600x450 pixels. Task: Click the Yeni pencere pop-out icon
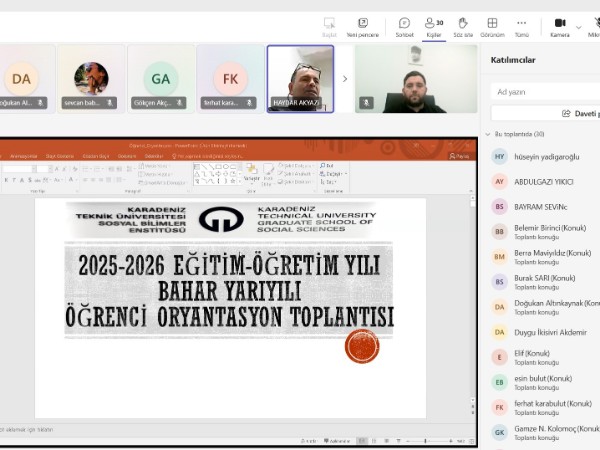coord(363,23)
